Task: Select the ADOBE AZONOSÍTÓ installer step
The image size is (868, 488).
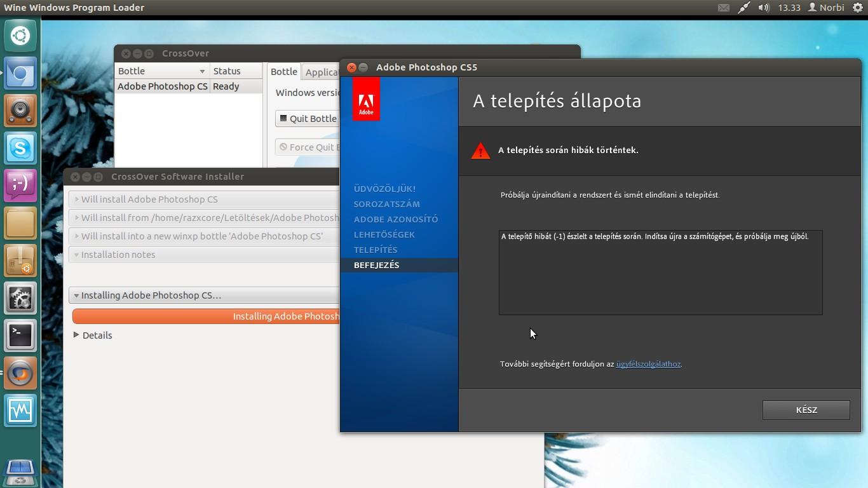Action: point(396,219)
